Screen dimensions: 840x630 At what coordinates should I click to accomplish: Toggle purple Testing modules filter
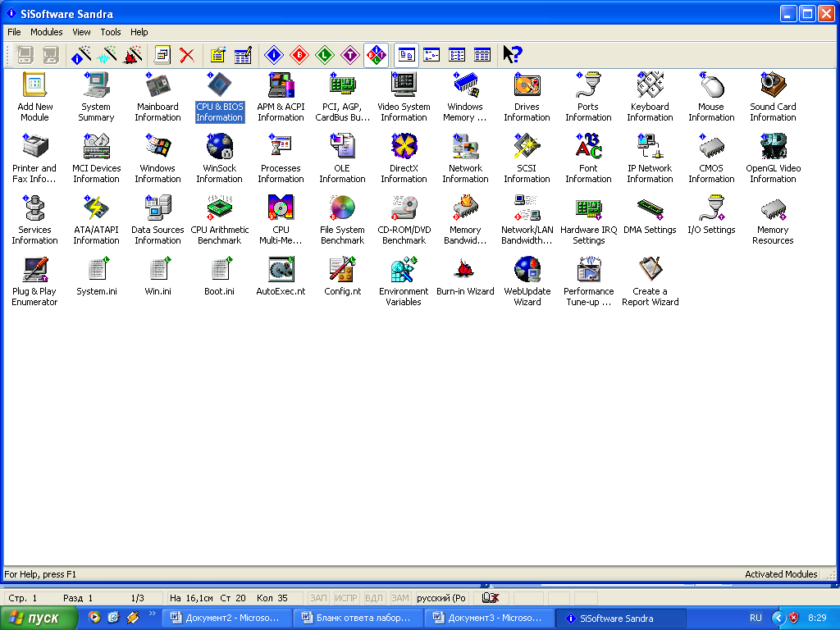coord(349,55)
